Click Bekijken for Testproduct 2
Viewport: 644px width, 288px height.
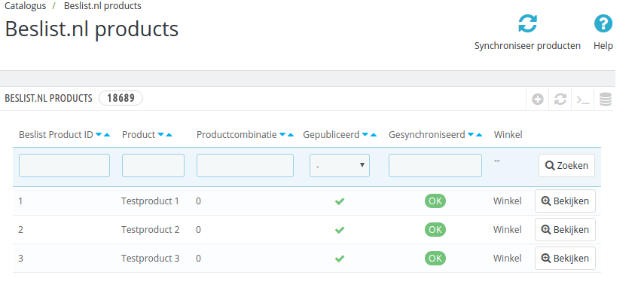click(x=565, y=230)
